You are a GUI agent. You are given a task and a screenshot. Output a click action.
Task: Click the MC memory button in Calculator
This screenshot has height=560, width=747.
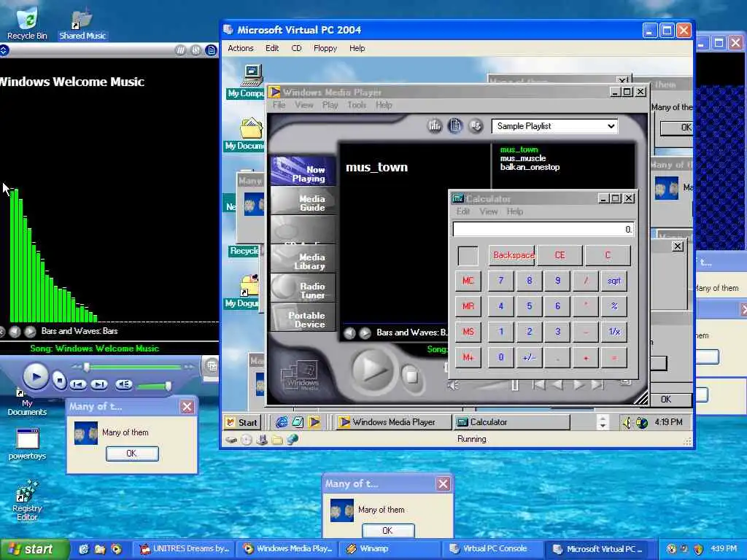pos(468,281)
